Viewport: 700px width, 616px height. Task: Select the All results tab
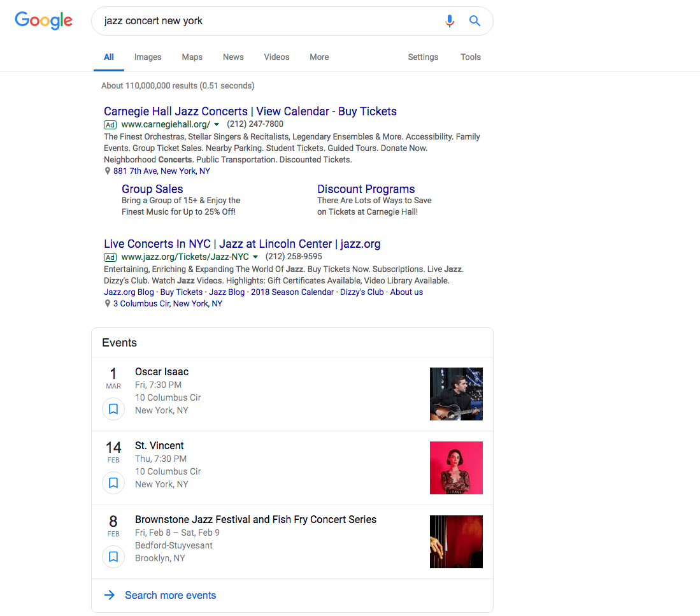coord(108,57)
